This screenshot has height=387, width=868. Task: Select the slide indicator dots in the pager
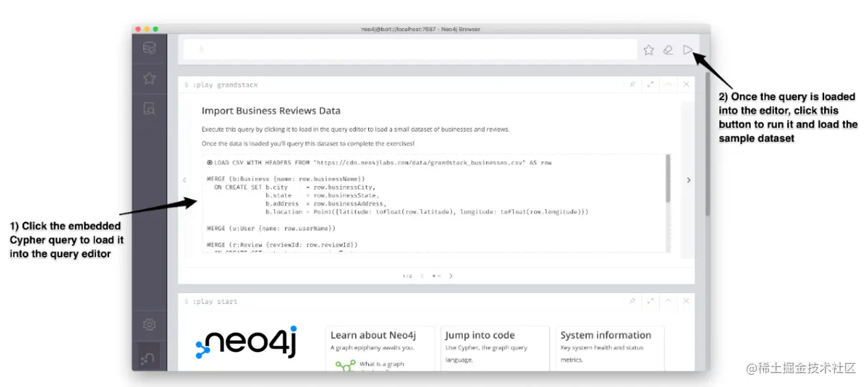436,276
